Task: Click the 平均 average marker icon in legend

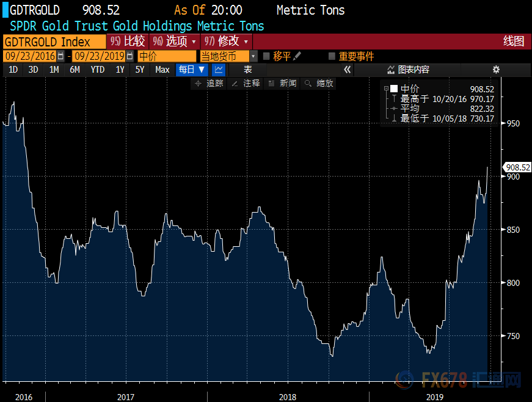Action: click(394, 109)
